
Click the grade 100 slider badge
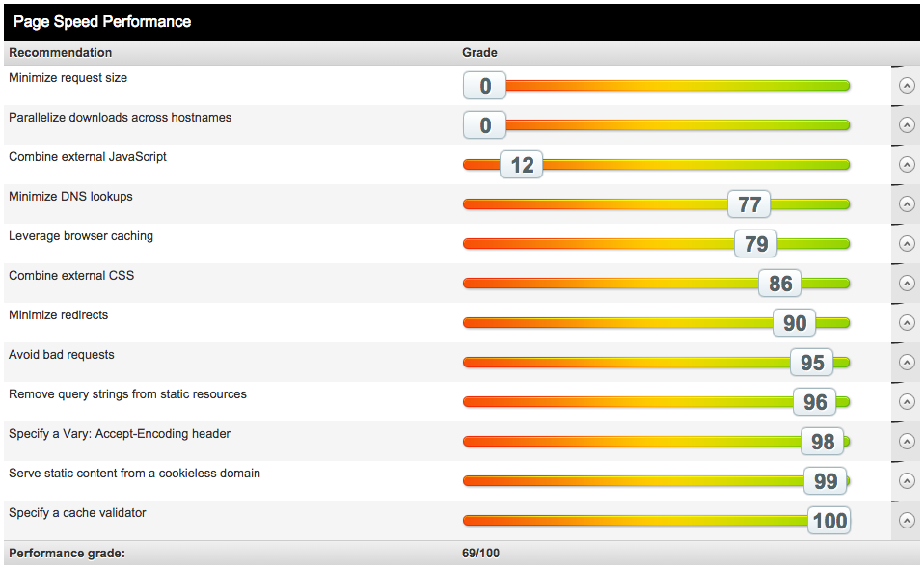(829, 521)
